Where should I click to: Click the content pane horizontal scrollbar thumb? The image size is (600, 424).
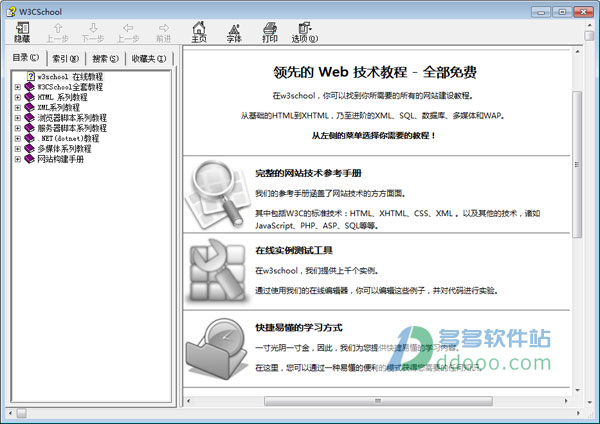[378, 401]
